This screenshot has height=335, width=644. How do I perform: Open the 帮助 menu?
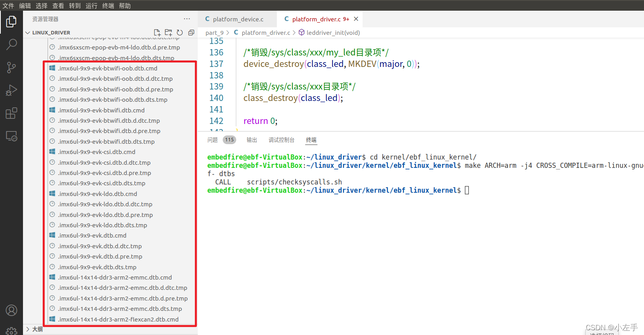click(125, 6)
